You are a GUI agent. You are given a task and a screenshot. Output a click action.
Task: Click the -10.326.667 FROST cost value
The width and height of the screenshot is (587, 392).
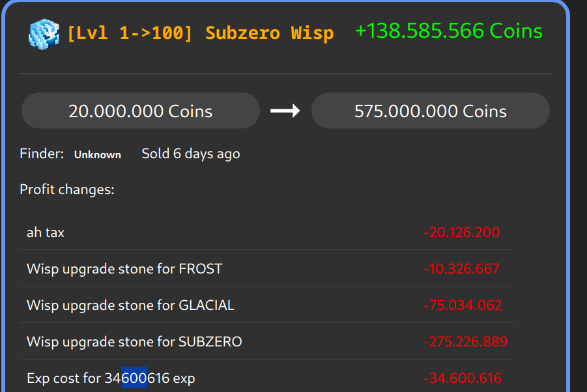click(461, 268)
